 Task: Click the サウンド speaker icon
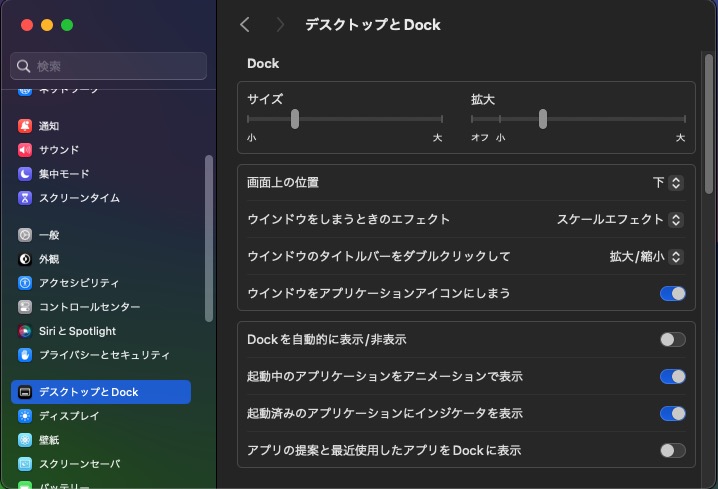(25, 150)
